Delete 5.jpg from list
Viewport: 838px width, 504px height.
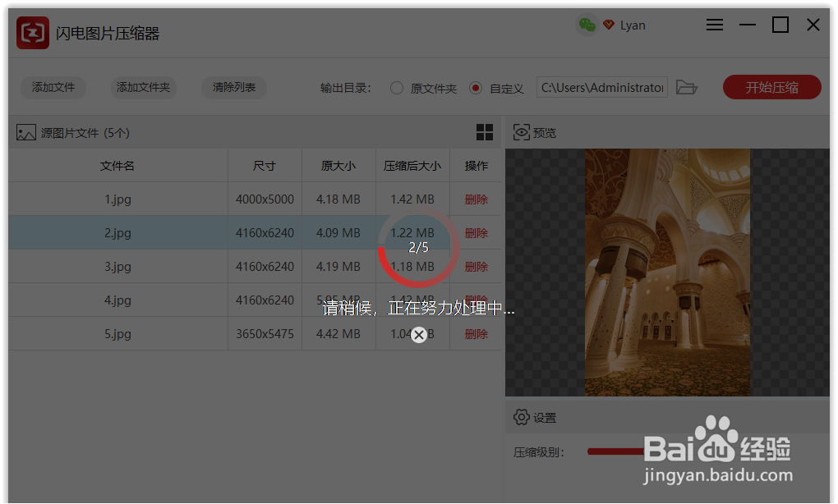[477, 334]
